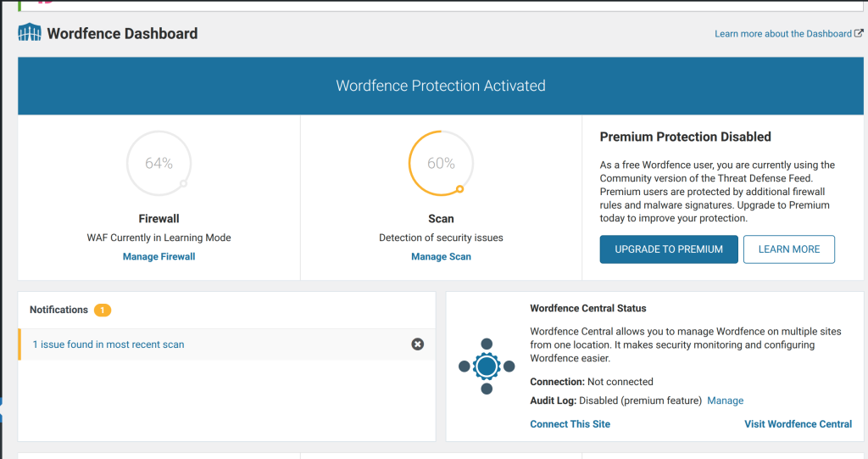Dismiss the scan issue notification
The image size is (868, 459).
point(417,344)
